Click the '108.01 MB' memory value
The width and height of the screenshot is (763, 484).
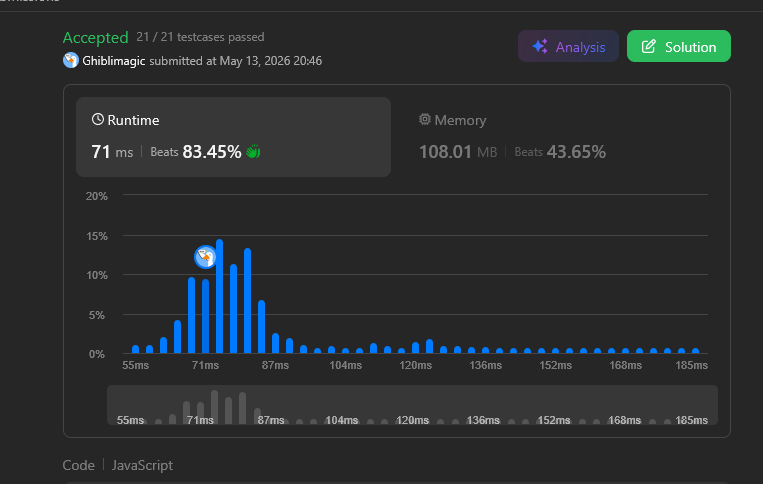(x=458, y=152)
